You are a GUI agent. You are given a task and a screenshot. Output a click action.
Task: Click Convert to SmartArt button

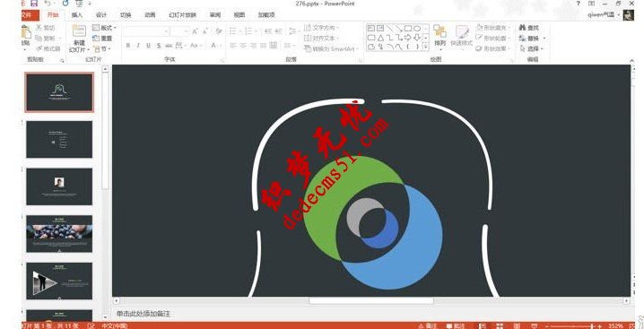[331, 48]
